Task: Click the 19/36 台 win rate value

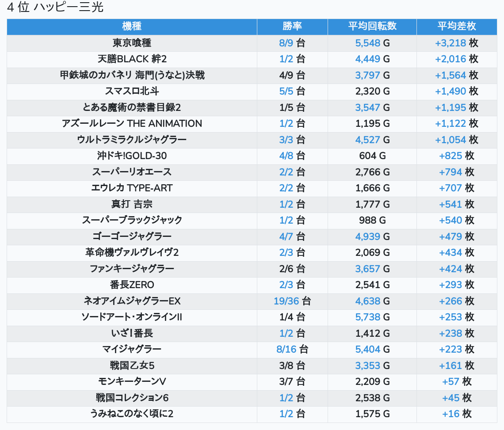Action: [292, 301]
